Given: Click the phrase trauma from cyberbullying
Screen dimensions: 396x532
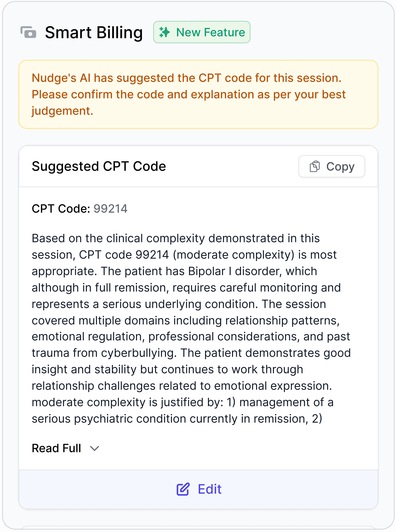Looking at the screenshot, I should pos(104,353).
